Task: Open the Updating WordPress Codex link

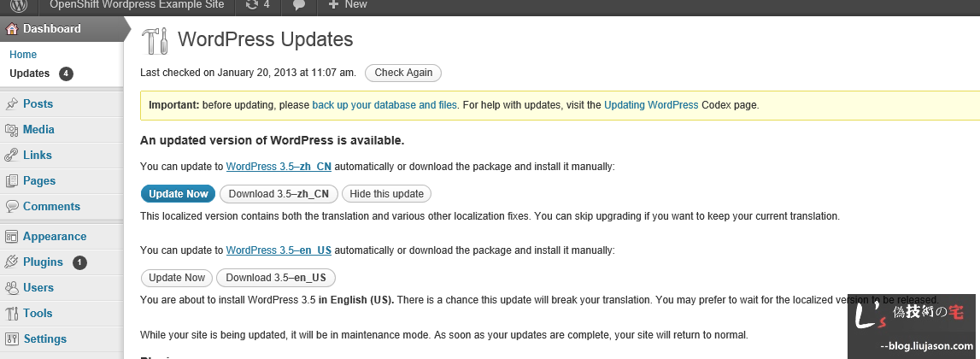Action: click(651, 105)
